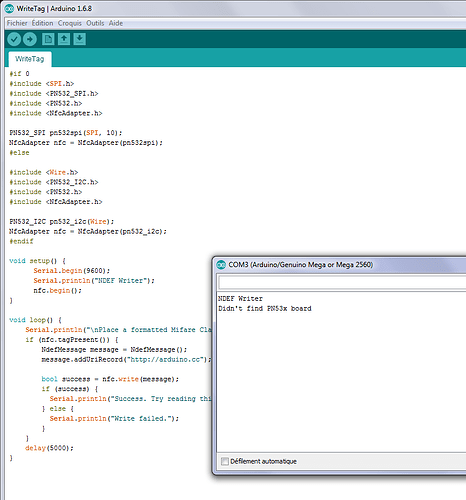Click the Arduino logo in COM3 window title

click(x=221, y=265)
